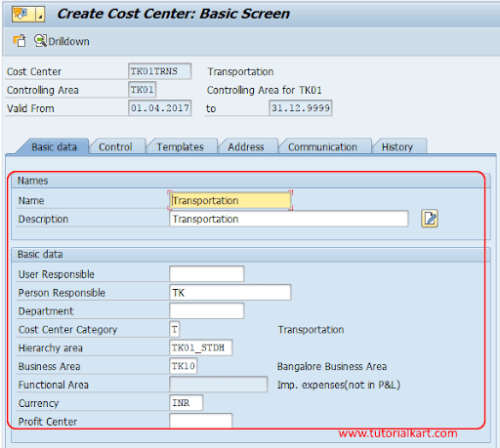Open the dropdown arrow next to title icon
The height and width of the screenshot is (448, 500).
point(40,14)
